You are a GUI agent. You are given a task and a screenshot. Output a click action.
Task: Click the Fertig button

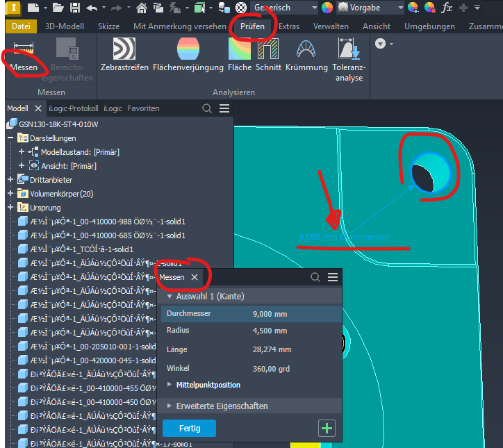[x=189, y=428]
